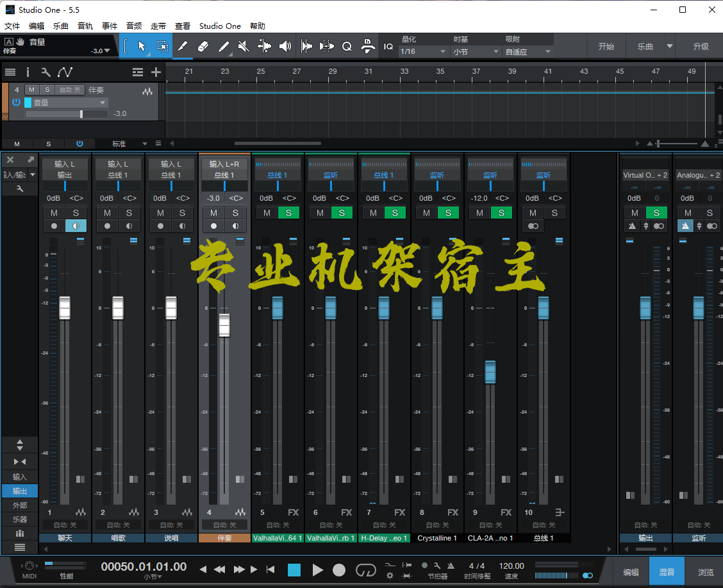Click the IQ quantize button
Image resolution: width=723 pixels, height=588 pixels.
pyautogui.click(x=388, y=47)
